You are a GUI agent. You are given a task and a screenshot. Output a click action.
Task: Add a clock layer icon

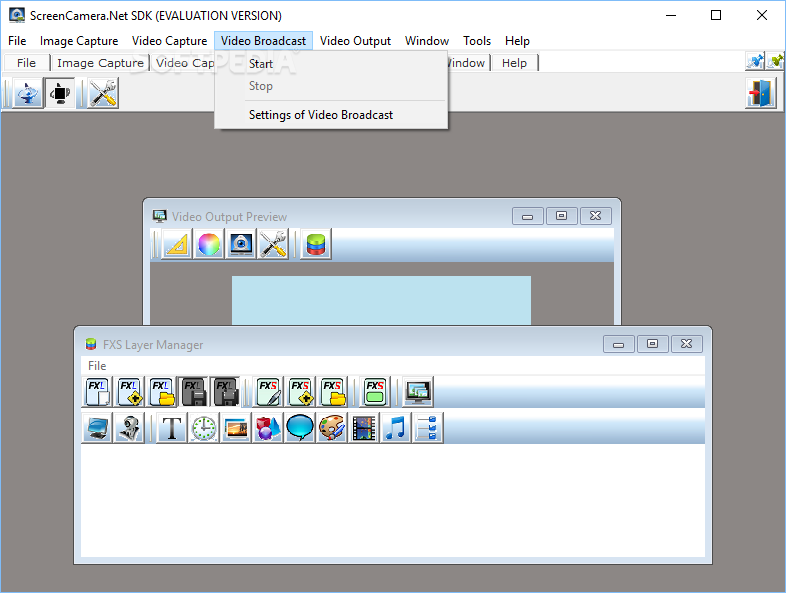[204, 428]
